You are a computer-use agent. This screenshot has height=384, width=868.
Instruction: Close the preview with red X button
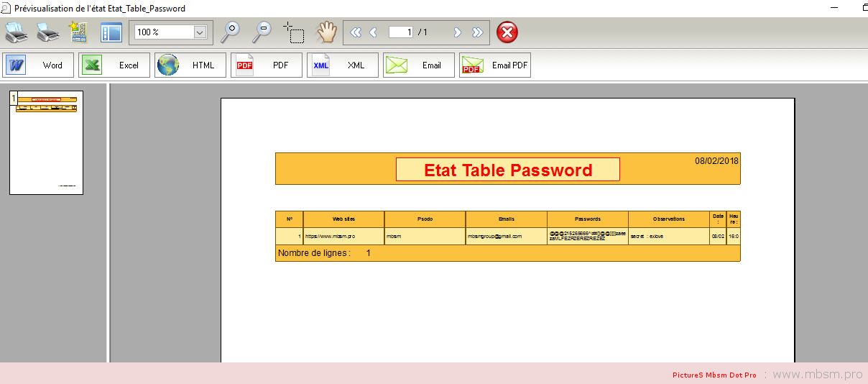pyautogui.click(x=507, y=32)
